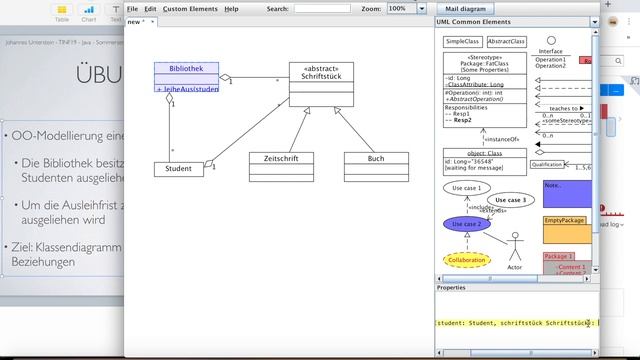
Task: Pick the orange EmptyPackage element
Action: pyautogui.click(x=567, y=230)
